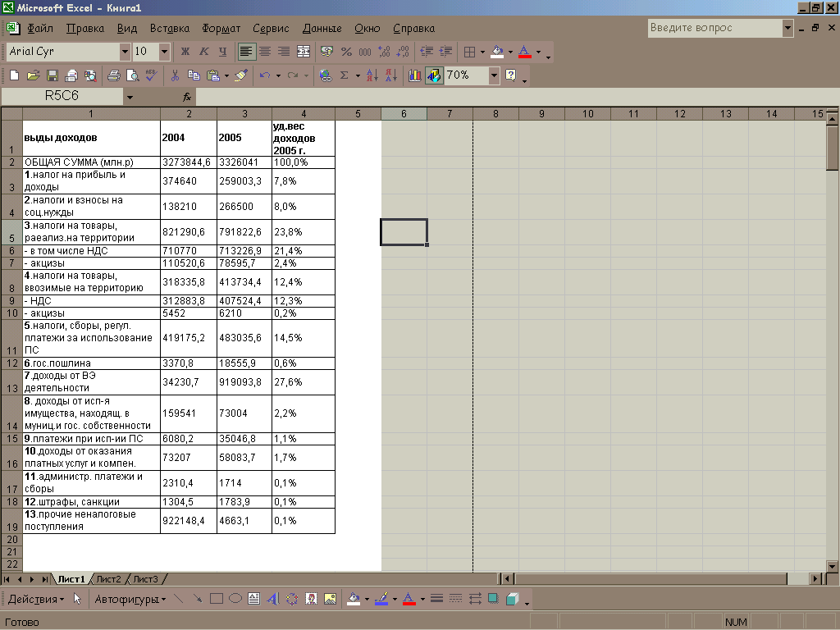
Task: Run the spelling check
Action: (152, 75)
